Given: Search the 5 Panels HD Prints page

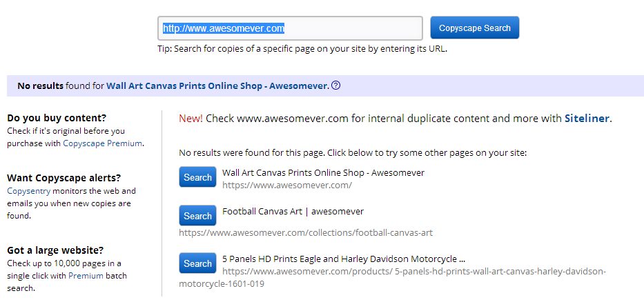Looking at the screenshot, I should [x=197, y=263].
